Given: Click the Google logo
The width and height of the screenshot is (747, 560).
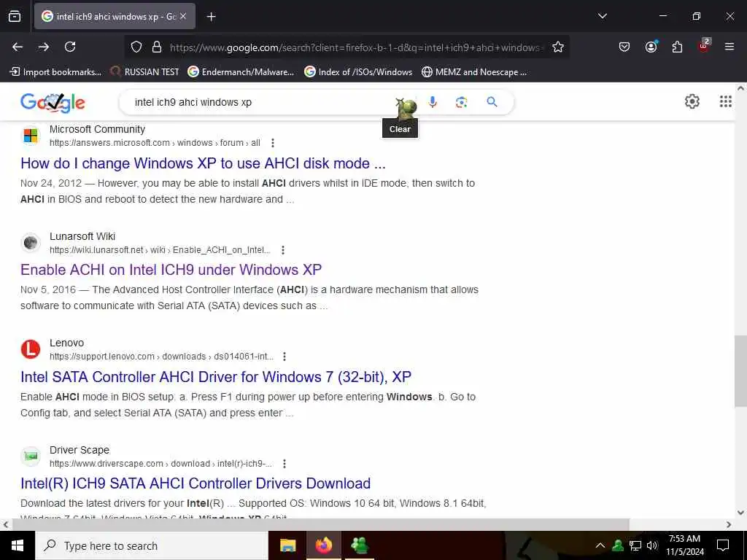Looking at the screenshot, I should pos(53,102).
